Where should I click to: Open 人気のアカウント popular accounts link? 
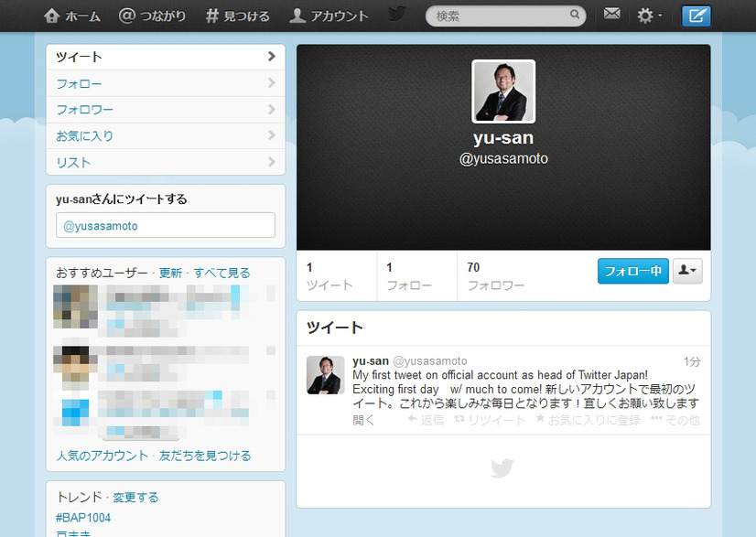coord(103,456)
